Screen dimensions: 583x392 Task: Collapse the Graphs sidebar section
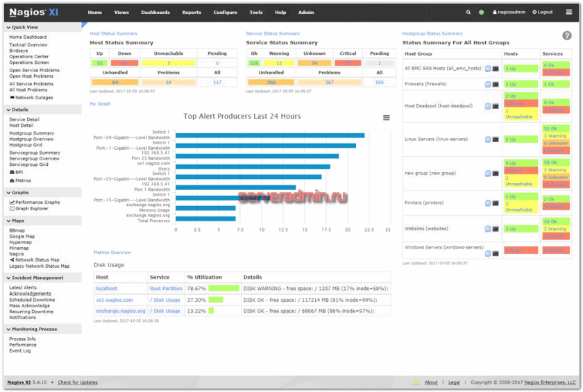[x=17, y=193]
